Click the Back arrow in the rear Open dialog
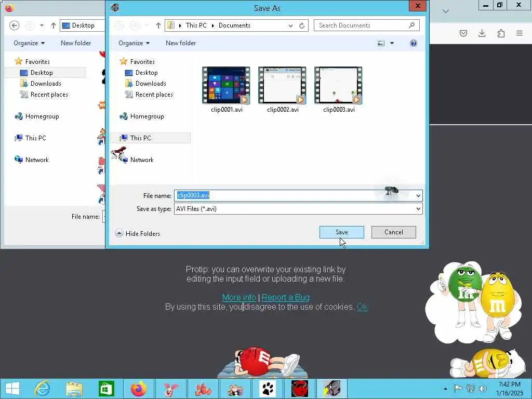This screenshot has width=532, height=399. 14,25
